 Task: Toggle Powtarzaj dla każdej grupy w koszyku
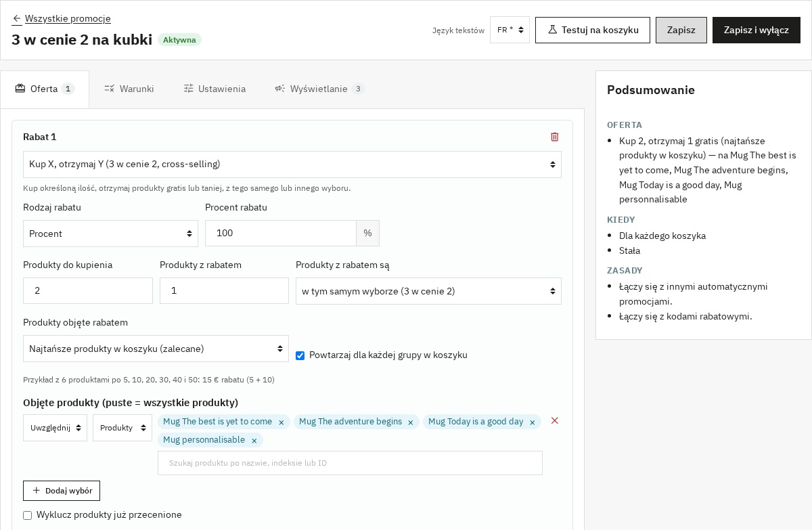pos(300,355)
